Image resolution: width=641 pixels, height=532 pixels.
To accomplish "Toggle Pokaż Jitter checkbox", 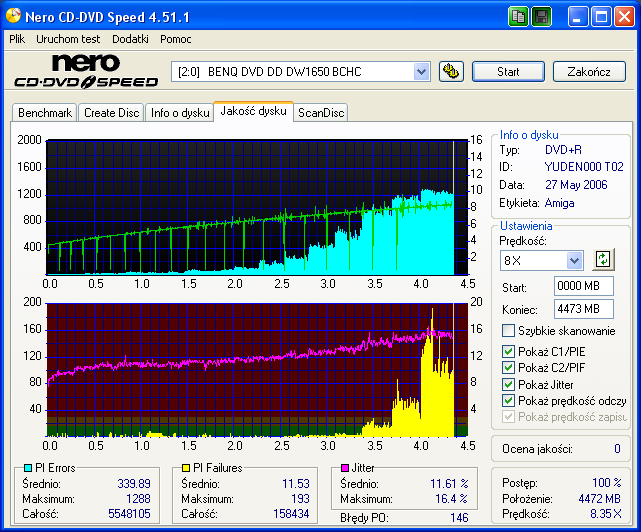I will [508, 384].
